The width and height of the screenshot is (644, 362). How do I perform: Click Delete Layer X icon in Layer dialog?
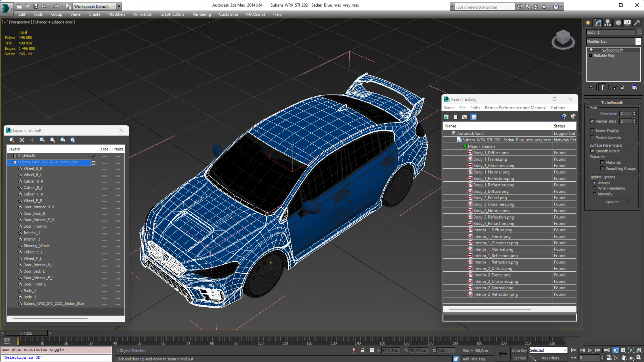pyautogui.click(x=22, y=140)
